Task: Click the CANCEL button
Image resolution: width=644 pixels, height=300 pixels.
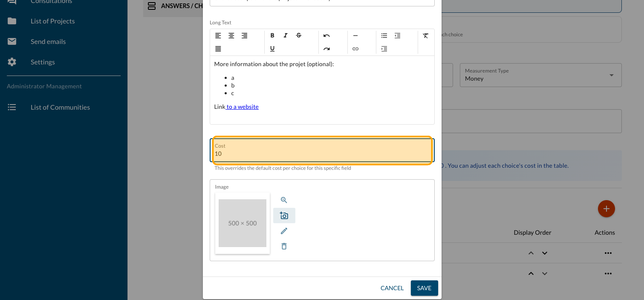Action: click(392, 288)
